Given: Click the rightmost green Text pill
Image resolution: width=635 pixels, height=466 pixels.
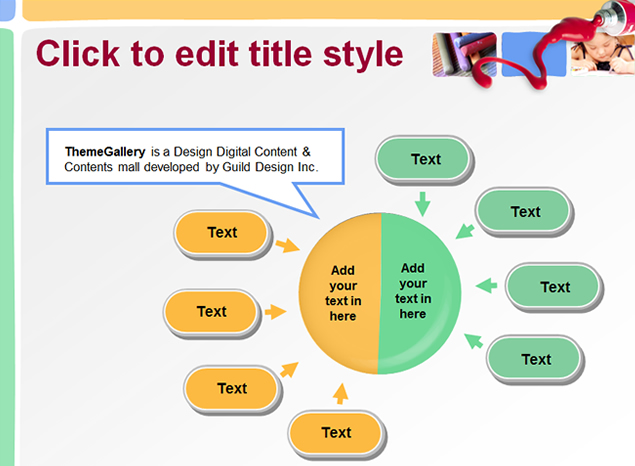Looking at the screenshot, I should pos(555,287).
